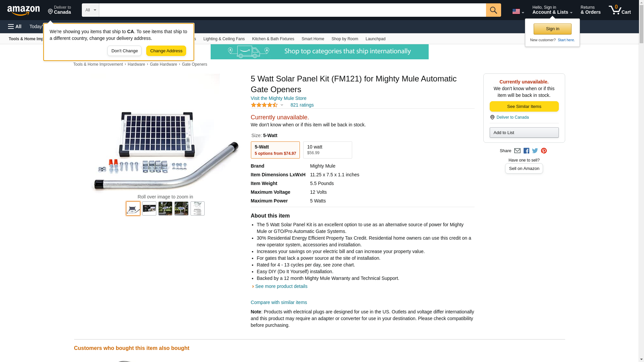The image size is (644, 362).
Task: Open the Smart Home category tab
Action: [x=313, y=39]
